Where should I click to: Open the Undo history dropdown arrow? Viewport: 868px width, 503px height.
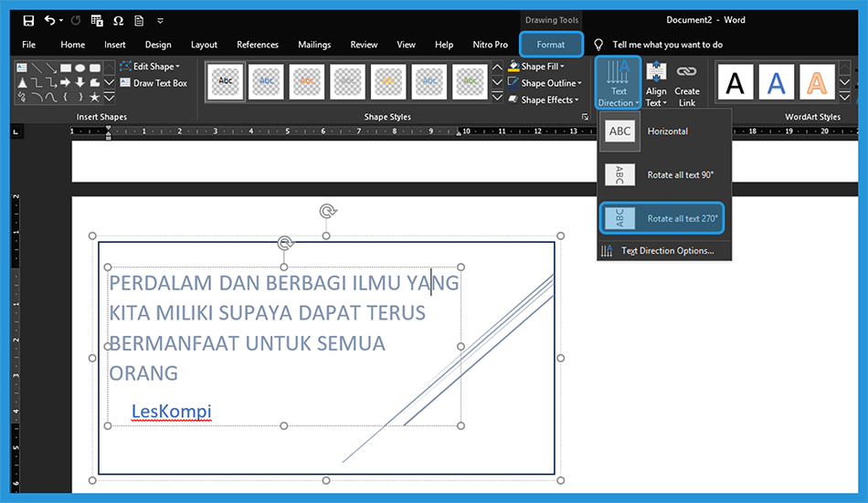(x=61, y=20)
